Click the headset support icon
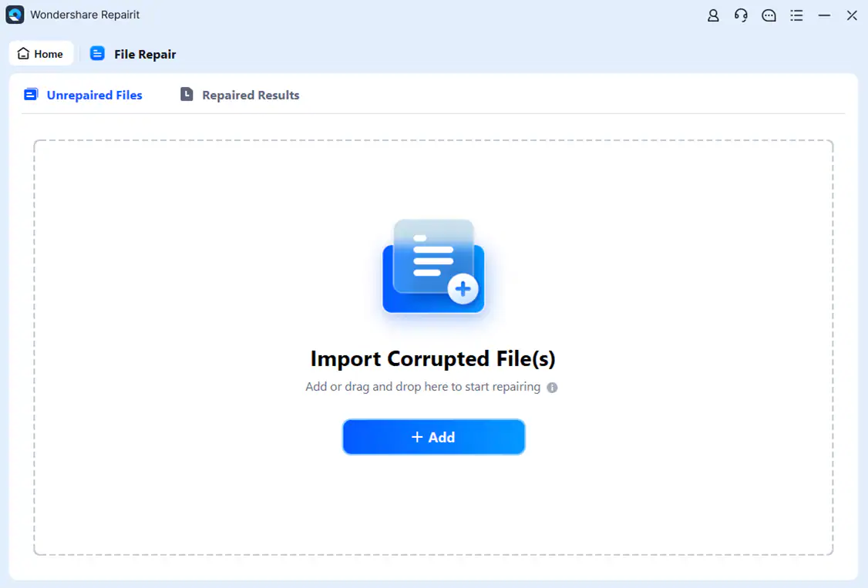868x588 pixels. [741, 15]
